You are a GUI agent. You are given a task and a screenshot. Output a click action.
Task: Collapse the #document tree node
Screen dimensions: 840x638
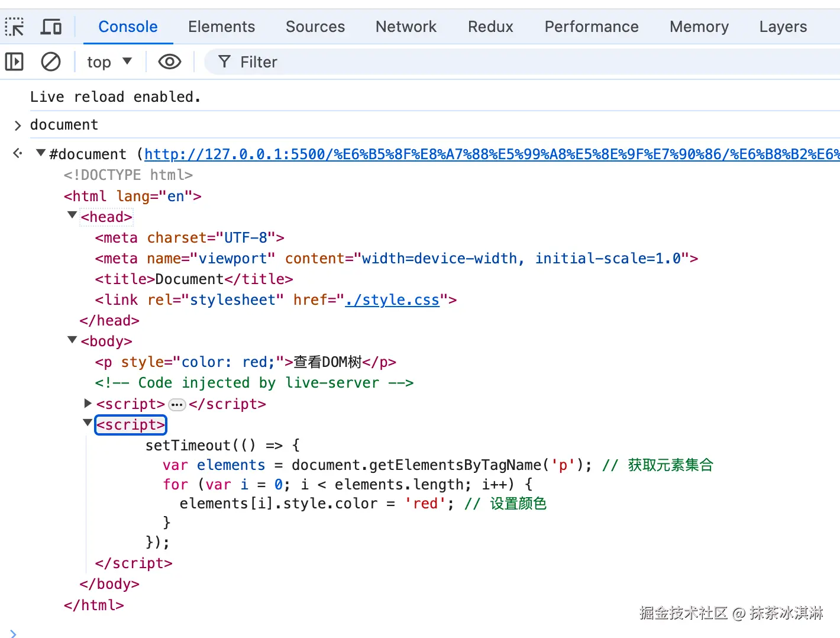(41, 153)
